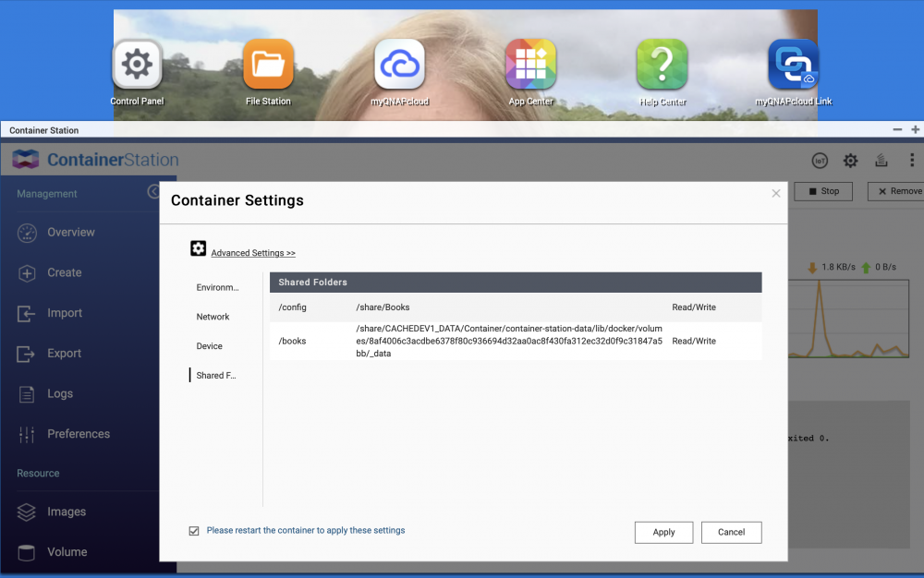The height and width of the screenshot is (578, 924).
Task: Close the Container Settings dialog with X
Action: 776,194
